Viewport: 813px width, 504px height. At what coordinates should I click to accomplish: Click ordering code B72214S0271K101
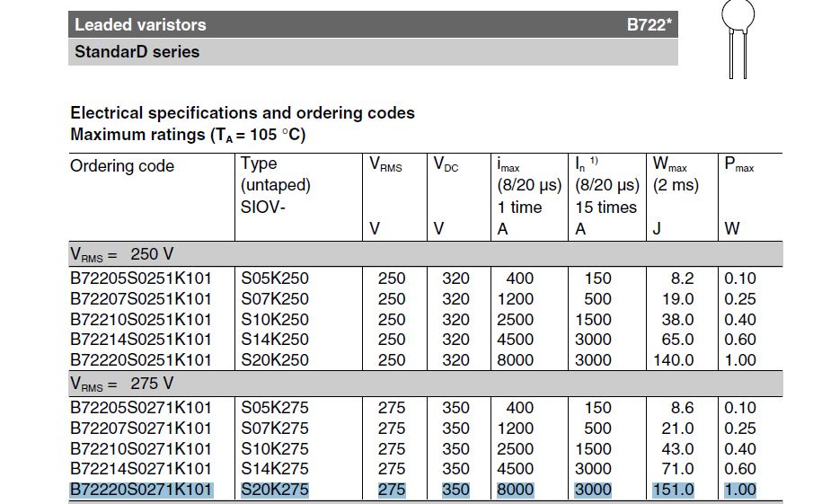click(x=141, y=468)
